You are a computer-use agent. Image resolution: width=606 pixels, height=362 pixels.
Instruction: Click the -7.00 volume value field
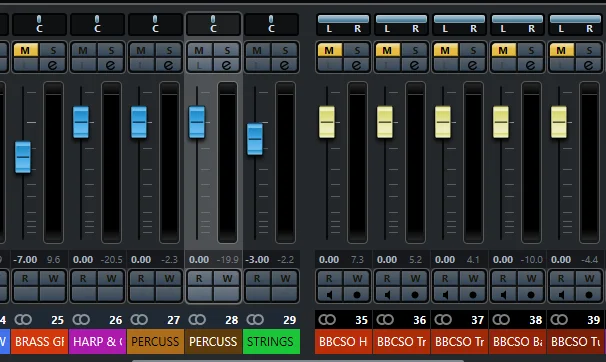coord(26,260)
